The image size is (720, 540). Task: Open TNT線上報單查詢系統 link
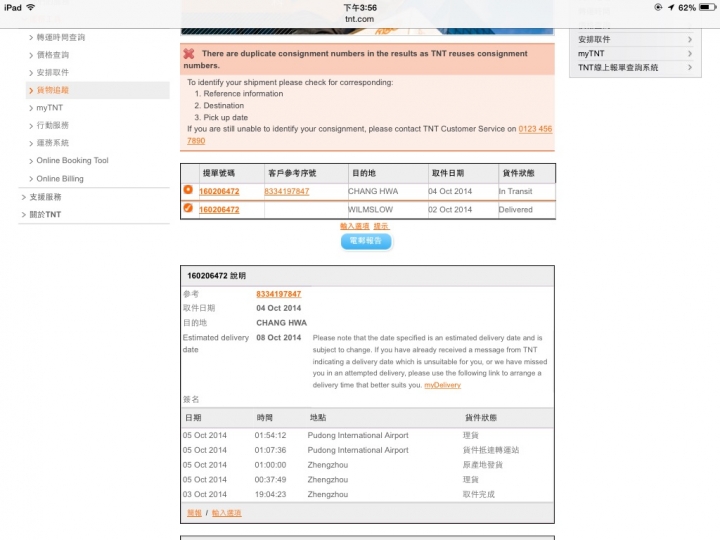coord(618,68)
